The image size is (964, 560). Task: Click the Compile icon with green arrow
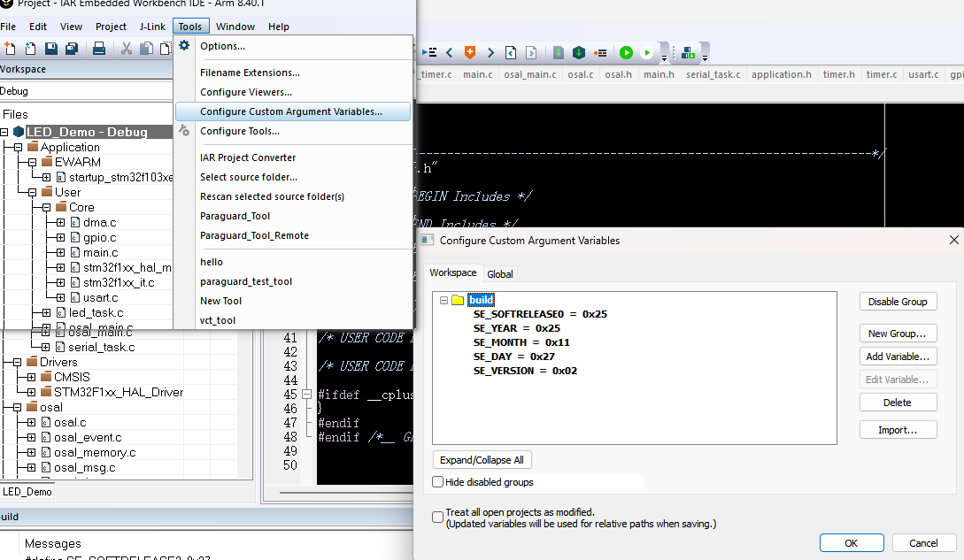pos(559,52)
